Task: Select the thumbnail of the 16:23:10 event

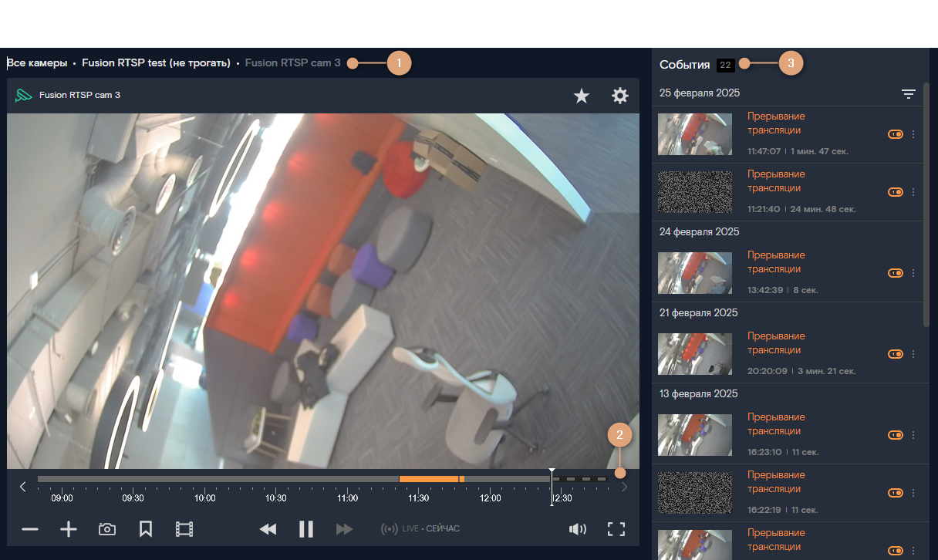Action: point(695,435)
